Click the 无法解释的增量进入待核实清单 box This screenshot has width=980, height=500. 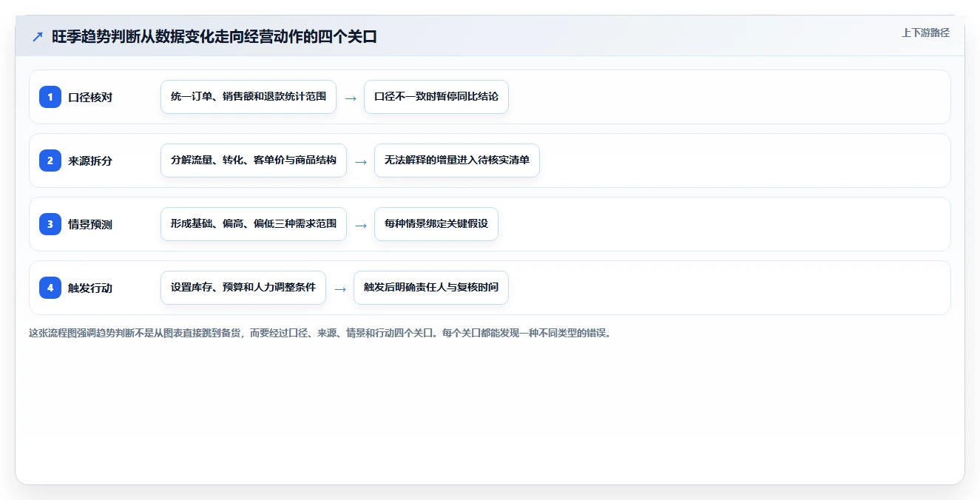tap(457, 161)
